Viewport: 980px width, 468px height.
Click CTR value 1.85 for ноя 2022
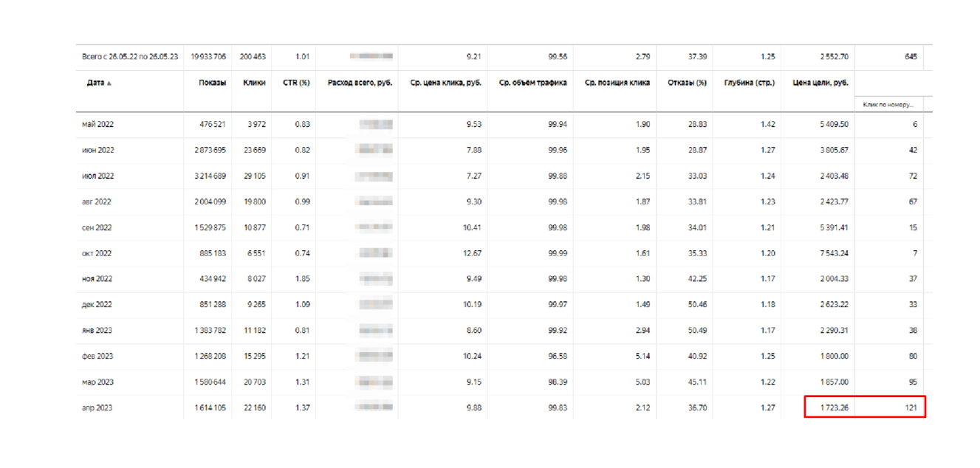(302, 279)
